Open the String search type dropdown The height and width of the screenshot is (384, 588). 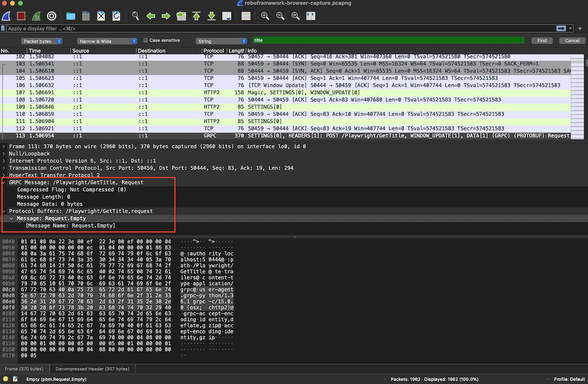coord(221,41)
